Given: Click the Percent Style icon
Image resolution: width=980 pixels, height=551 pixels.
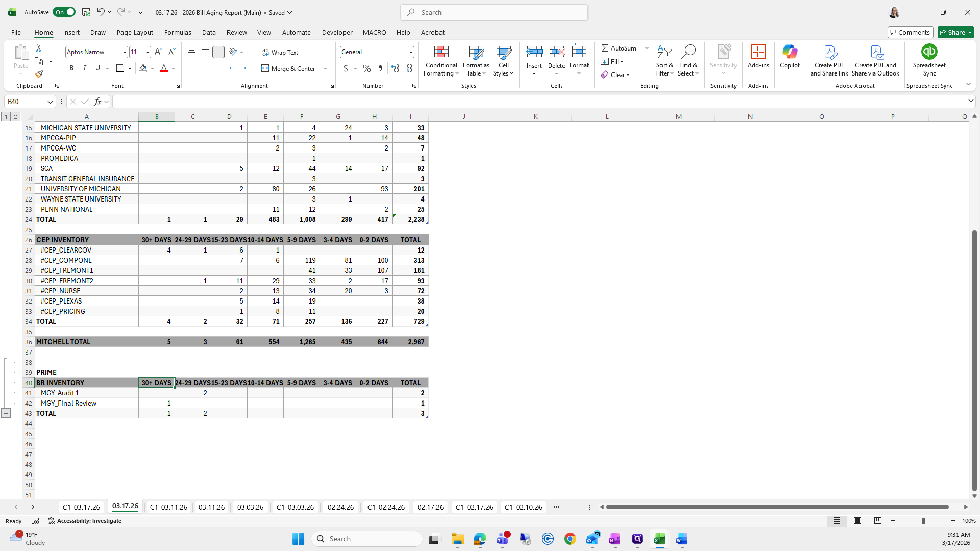Looking at the screenshot, I should point(366,68).
